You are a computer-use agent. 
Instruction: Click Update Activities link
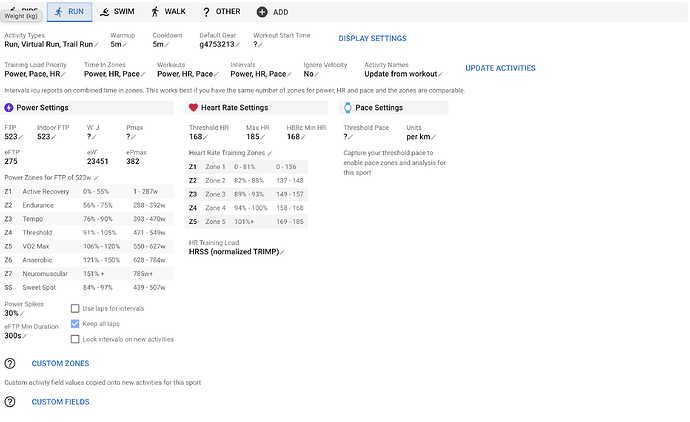point(500,68)
